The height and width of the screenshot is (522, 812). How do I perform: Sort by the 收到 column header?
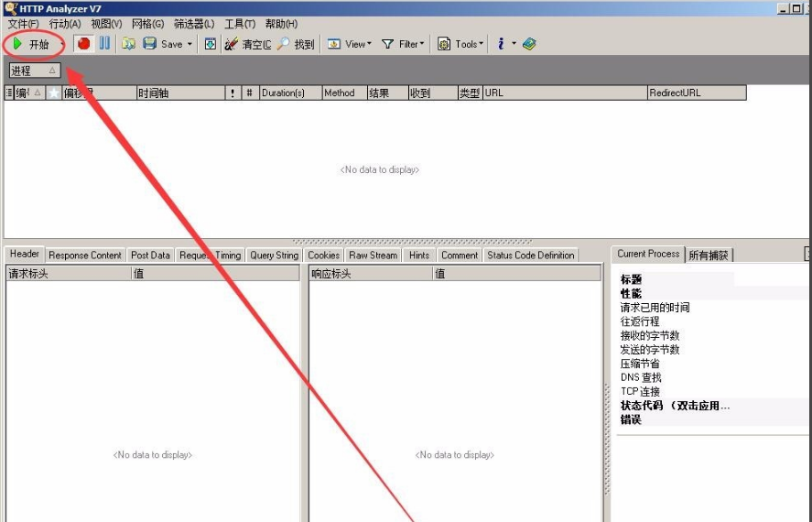(x=433, y=92)
